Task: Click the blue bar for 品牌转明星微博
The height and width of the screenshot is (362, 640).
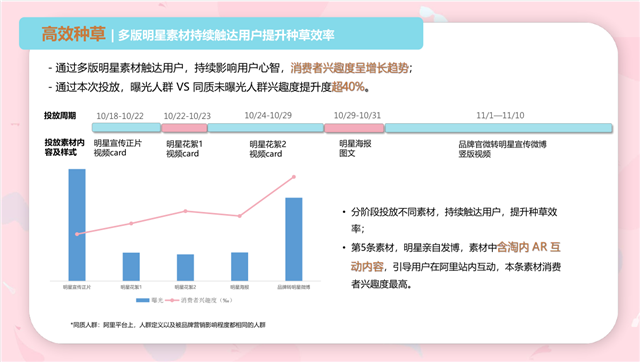Action: [x=294, y=239]
